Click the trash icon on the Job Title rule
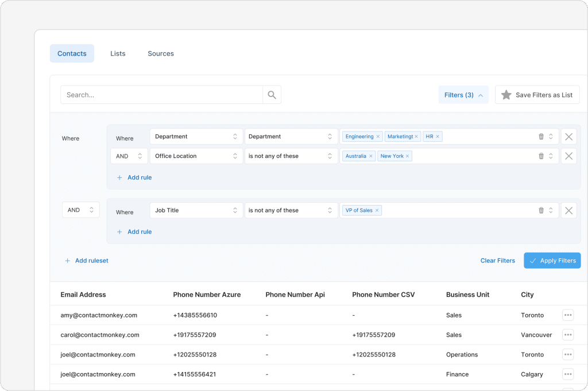This screenshot has width=588, height=391. pyautogui.click(x=540, y=210)
